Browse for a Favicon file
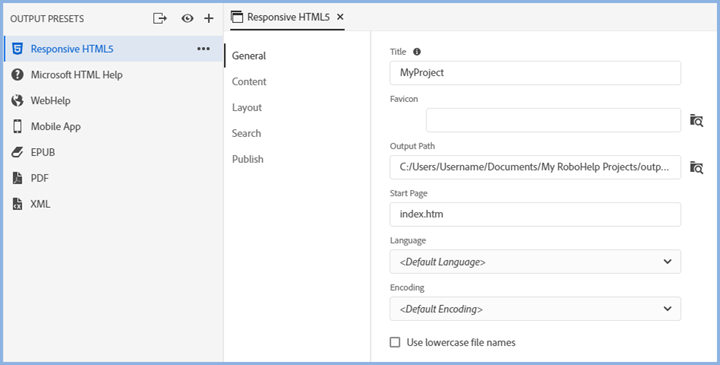This screenshot has width=720, height=365. [697, 121]
